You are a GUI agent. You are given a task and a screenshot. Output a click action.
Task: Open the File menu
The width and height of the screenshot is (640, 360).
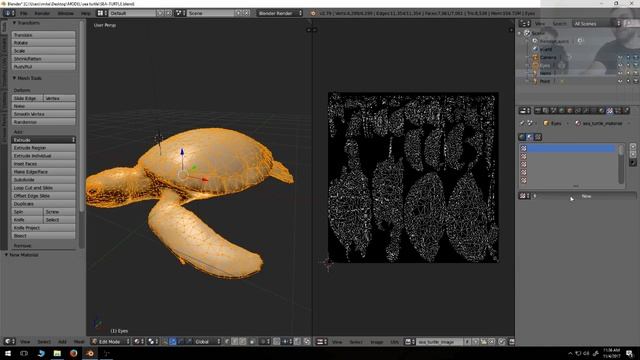tap(24, 13)
